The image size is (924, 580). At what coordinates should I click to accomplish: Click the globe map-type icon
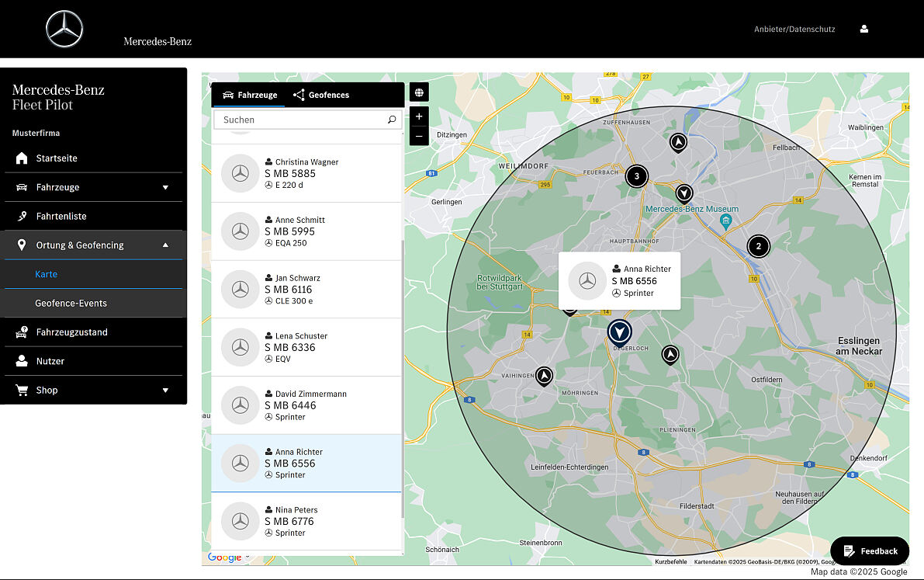coord(419,93)
